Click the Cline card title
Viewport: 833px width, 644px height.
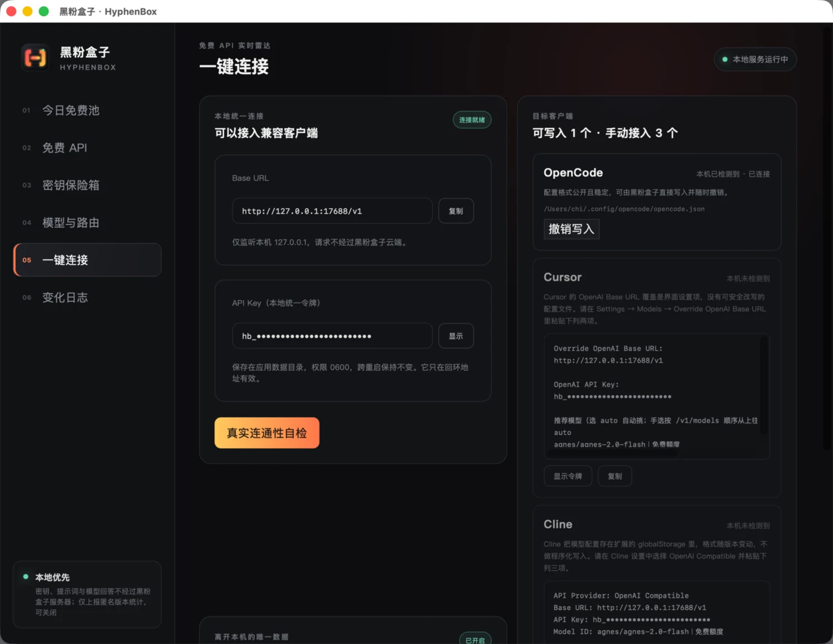tap(558, 524)
